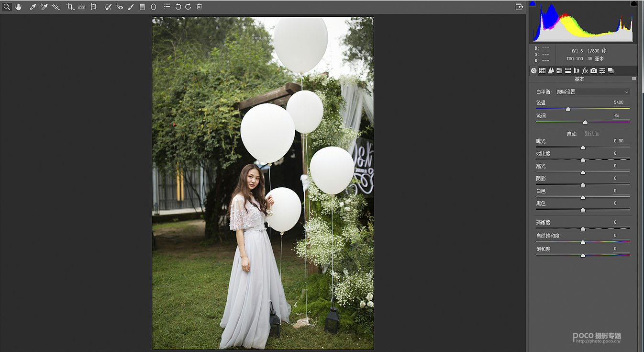Switch to the HSL / Grayscale panel tab
This screenshot has height=352, width=644.
pos(559,70)
